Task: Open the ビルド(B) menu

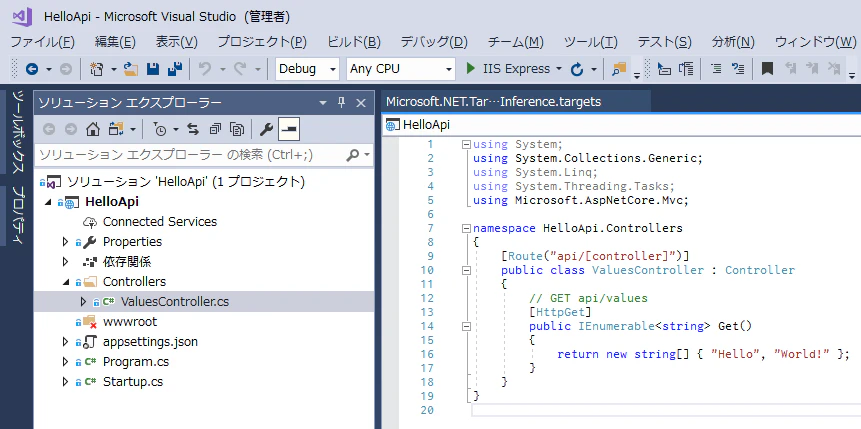Action: pos(354,42)
